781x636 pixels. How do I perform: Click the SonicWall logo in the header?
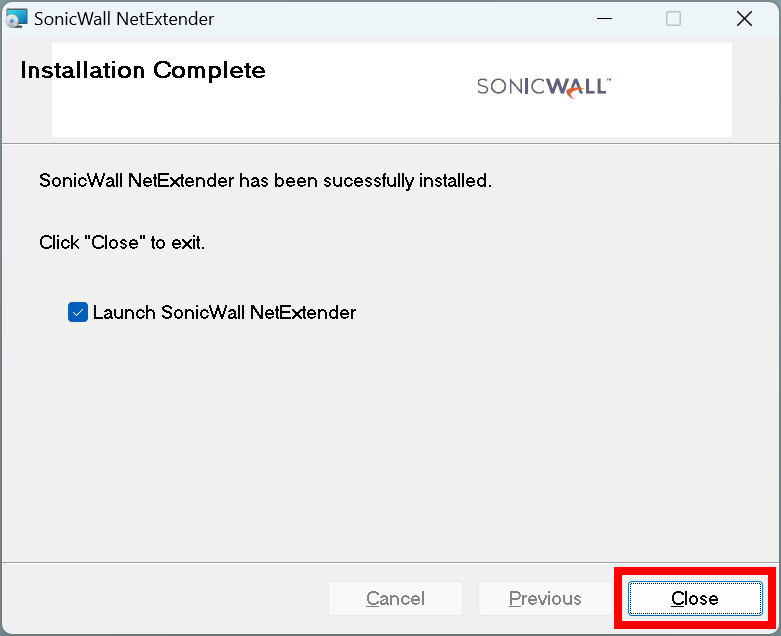pos(543,87)
